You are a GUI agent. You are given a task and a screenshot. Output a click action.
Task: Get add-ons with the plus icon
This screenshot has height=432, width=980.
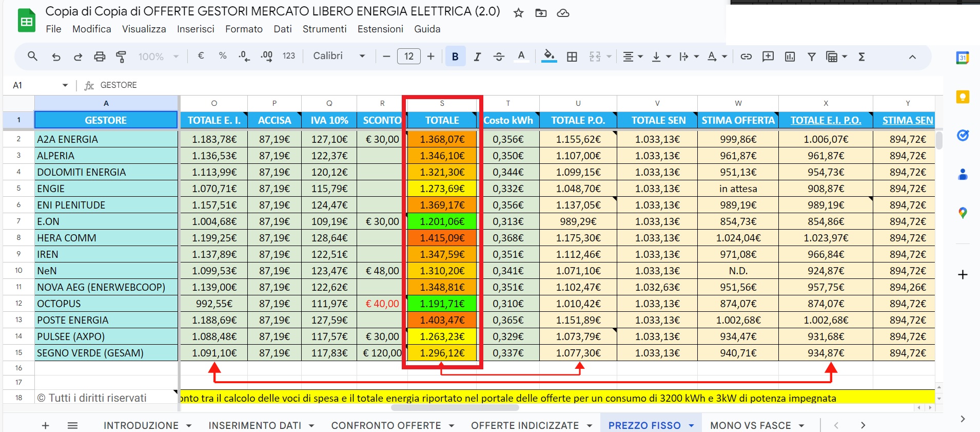click(963, 275)
